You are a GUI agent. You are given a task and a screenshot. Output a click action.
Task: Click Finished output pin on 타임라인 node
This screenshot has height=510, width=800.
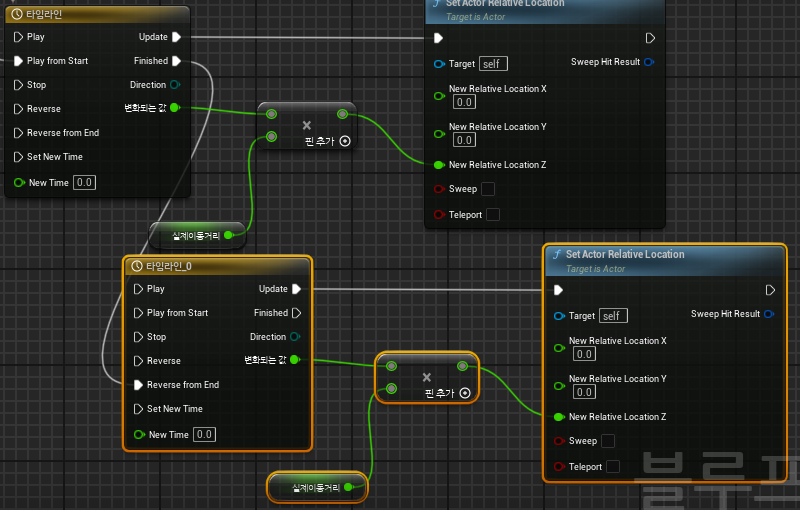pos(177,61)
